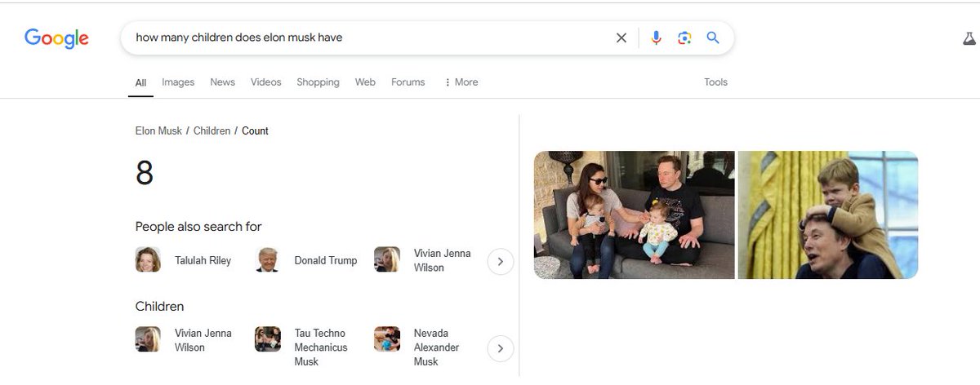The image size is (980, 385).
Task: Click the Children section heading
Action: tap(159, 307)
